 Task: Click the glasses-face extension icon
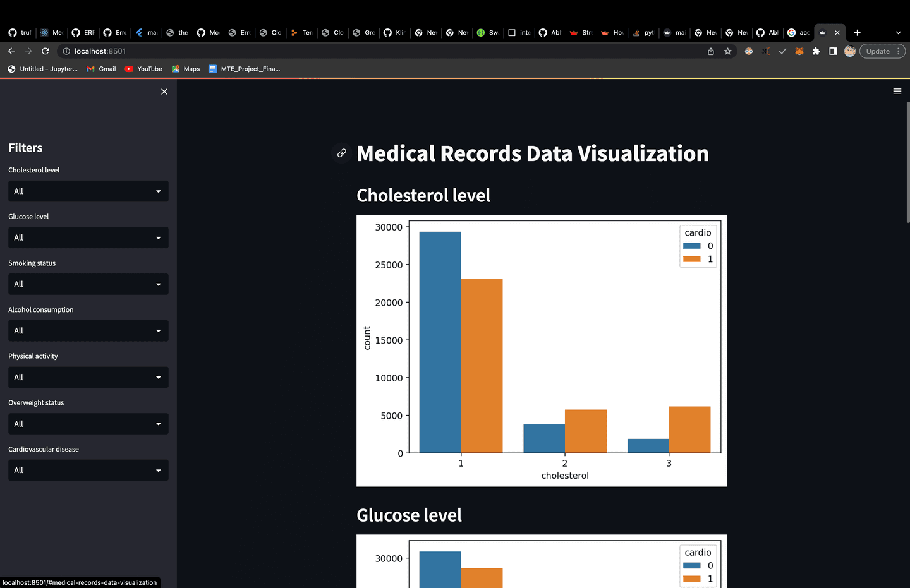point(749,51)
